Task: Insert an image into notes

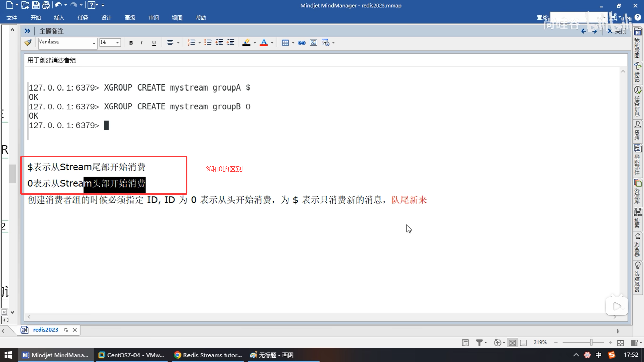Action: coord(313,43)
